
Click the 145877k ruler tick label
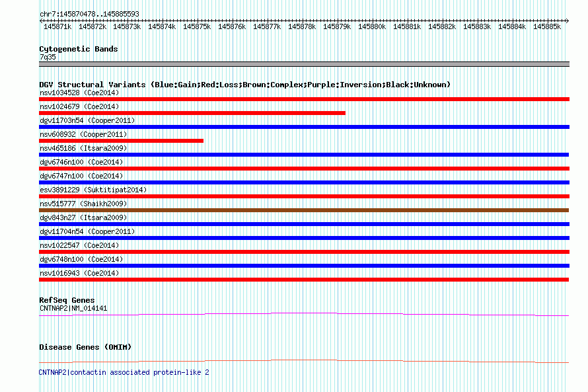click(267, 26)
